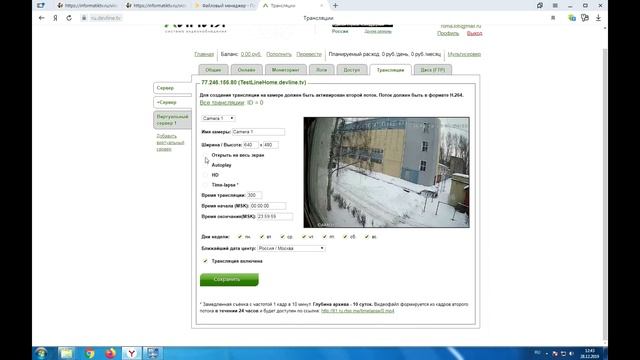The height and width of the screenshot is (360, 640).
Task: Launch Firefox from the taskbar
Action: click(110, 353)
